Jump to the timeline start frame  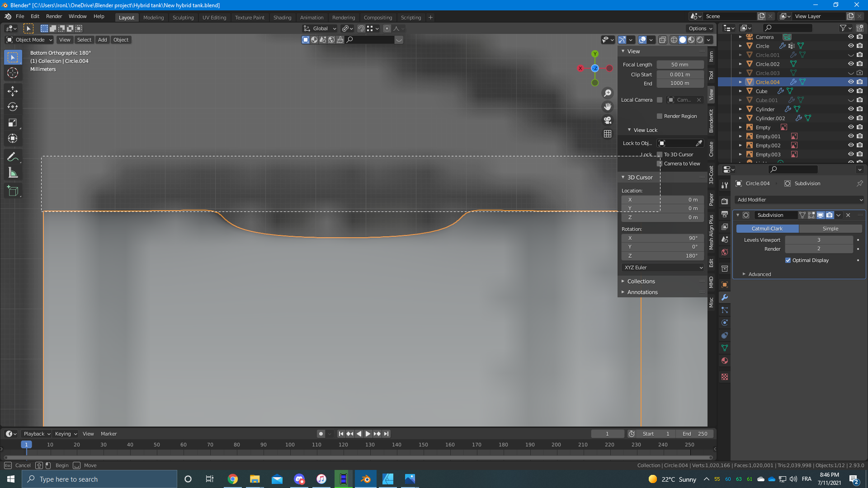[341, 434]
